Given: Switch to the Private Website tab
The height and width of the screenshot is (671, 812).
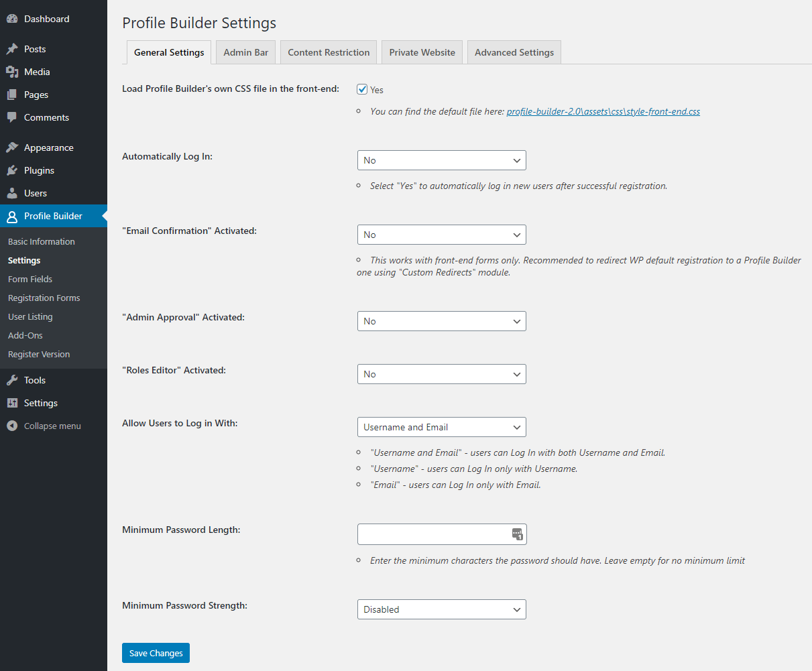Looking at the screenshot, I should 422,52.
